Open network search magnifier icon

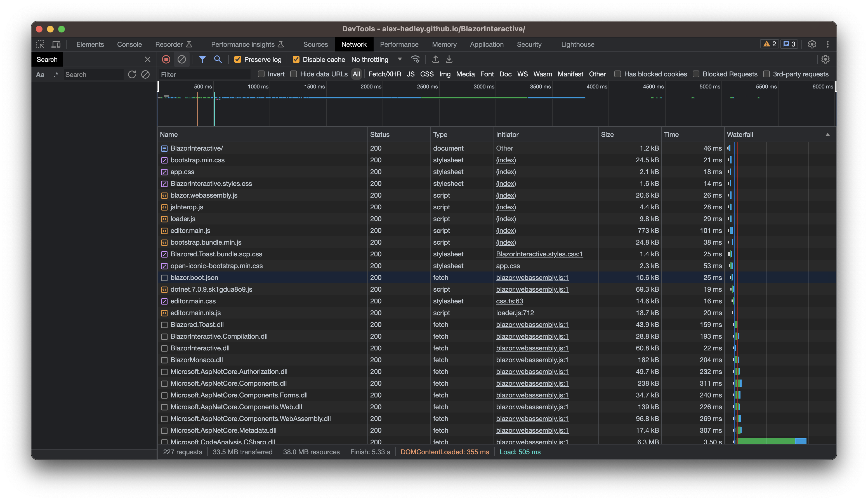click(x=218, y=60)
